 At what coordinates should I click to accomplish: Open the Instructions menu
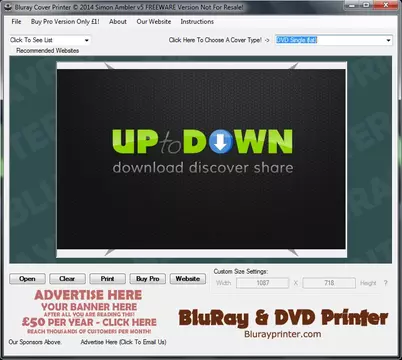(x=197, y=22)
